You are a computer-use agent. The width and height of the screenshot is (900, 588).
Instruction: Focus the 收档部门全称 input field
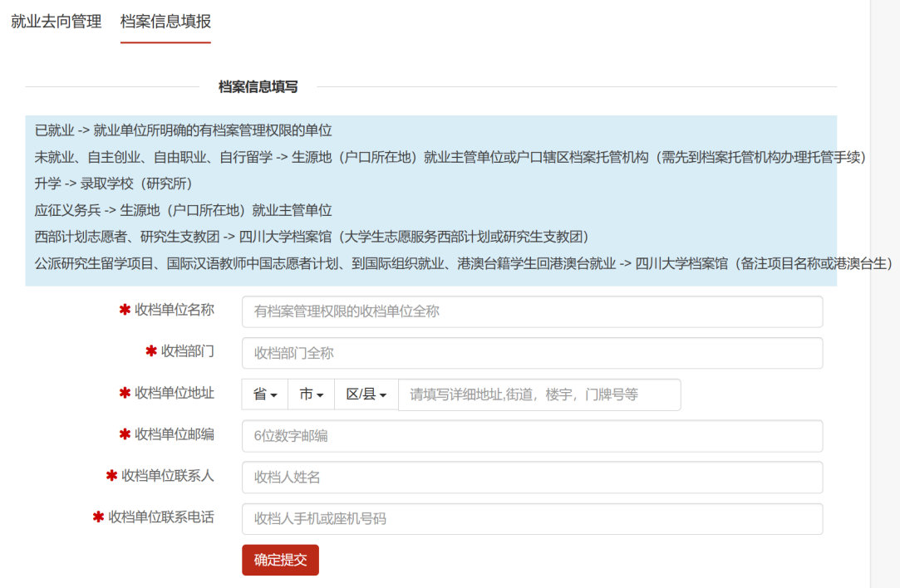tap(532, 353)
